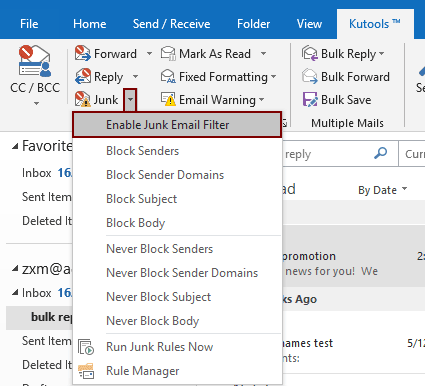This screenshot has height=386, width=425.
Task: Click the Mark As Read label
Action: pyautogui.click(x=215, y=54)
